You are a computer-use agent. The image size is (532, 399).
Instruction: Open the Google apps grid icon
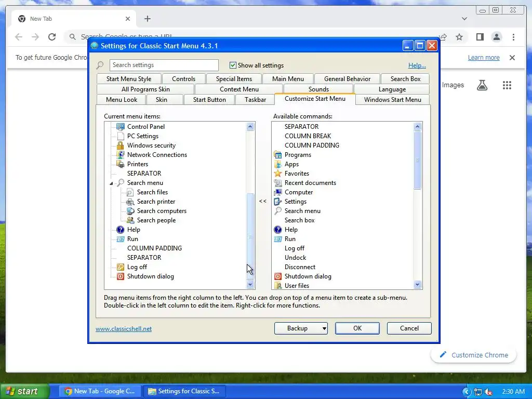507,85
